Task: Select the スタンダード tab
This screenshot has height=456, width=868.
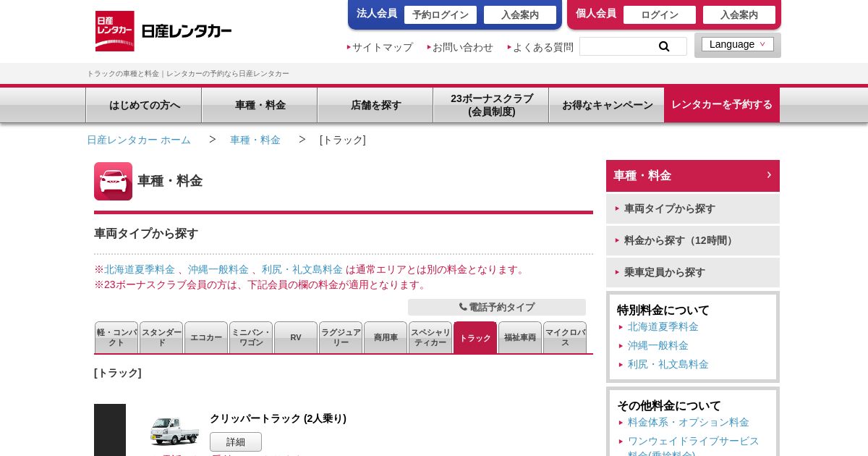Action: click(x=161, y=337)
